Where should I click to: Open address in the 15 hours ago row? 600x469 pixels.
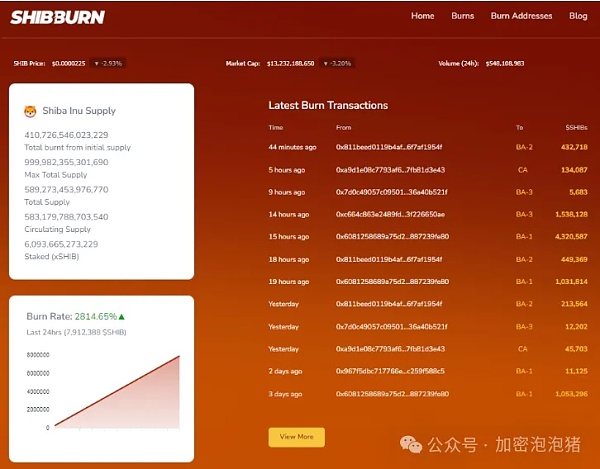point(392,237)
